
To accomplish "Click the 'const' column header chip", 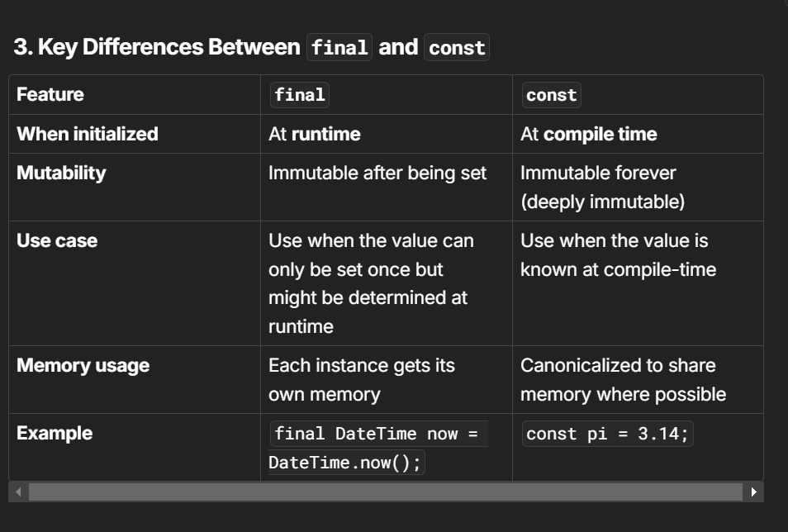I will (551, 95).
